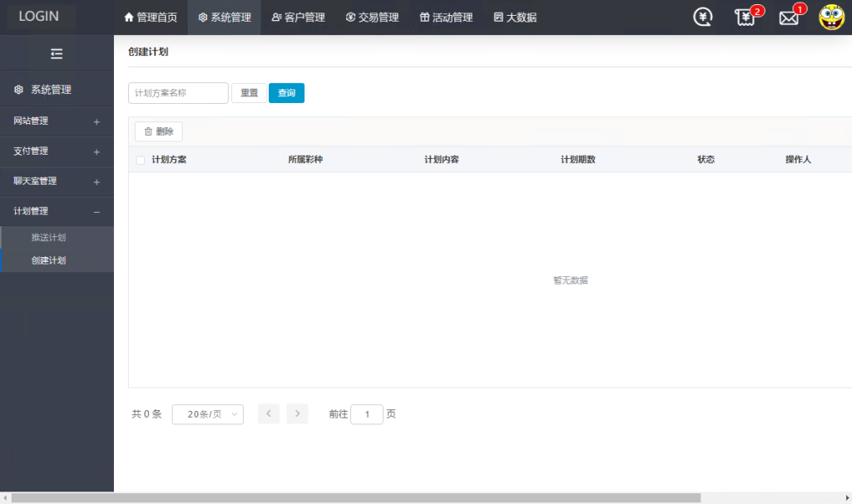Check the select-all checkbox in table header
The width and height of the screenshot is (852, 504).
141,159
